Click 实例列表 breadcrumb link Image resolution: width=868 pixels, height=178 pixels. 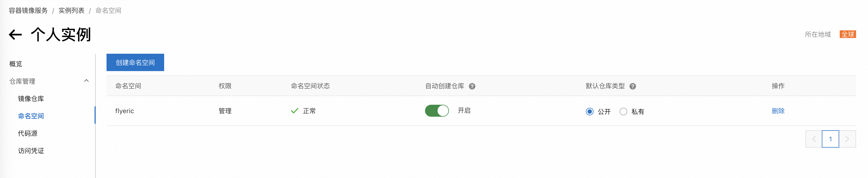(71, 10)
